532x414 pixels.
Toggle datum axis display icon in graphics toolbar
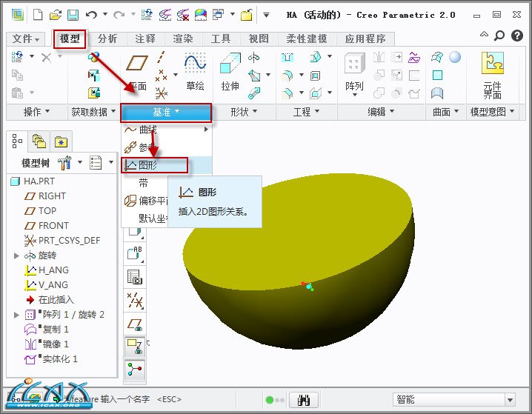(x=135, y=300)
